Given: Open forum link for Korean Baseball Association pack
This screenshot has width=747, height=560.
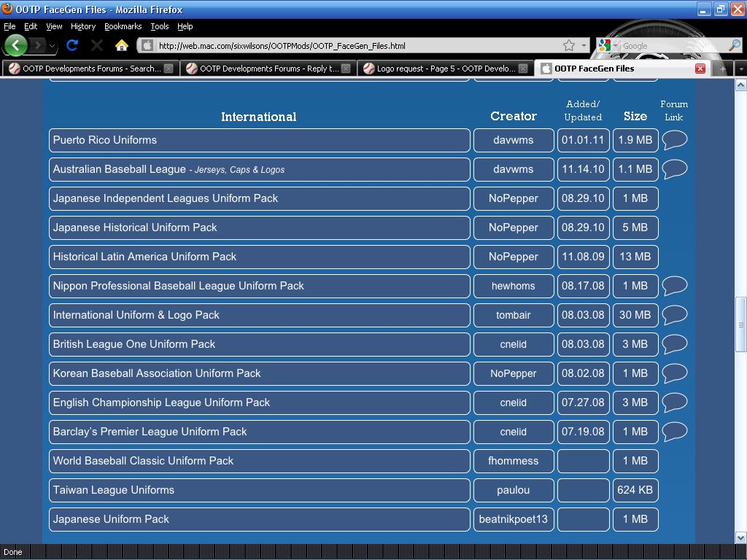Looking at the screenshot, I should tap(674, 373).
